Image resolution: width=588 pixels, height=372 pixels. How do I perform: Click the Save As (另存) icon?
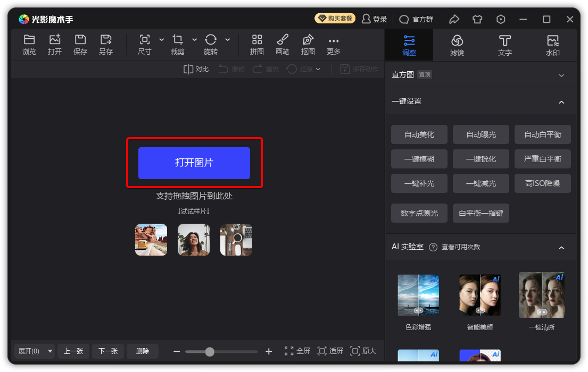[x=106, y=40]
